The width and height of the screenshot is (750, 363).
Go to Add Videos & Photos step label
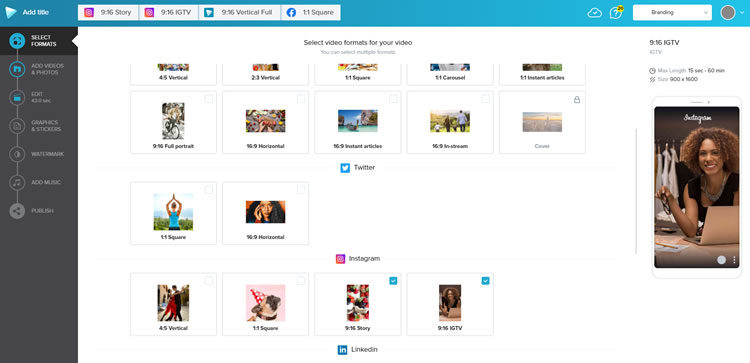tap(47, 69)
